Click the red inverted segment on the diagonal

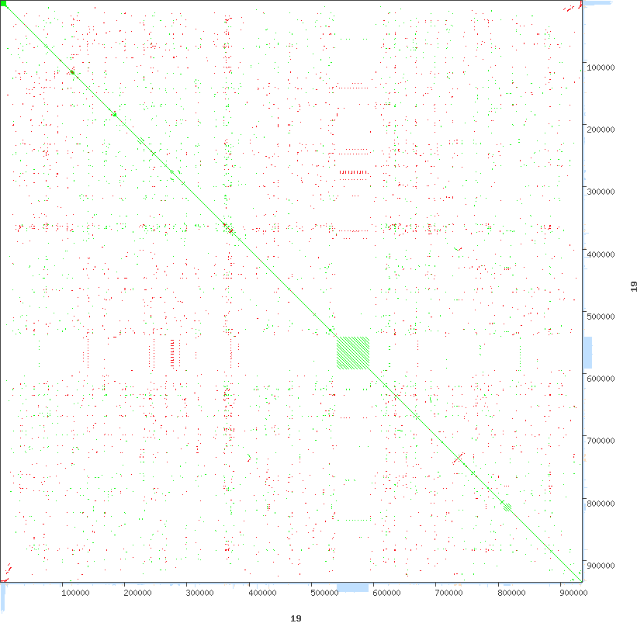[458, 459]
